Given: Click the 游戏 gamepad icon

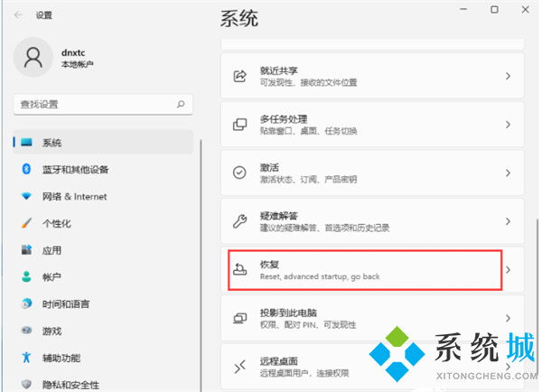Looking at the screenshot, I should (26, 331).
